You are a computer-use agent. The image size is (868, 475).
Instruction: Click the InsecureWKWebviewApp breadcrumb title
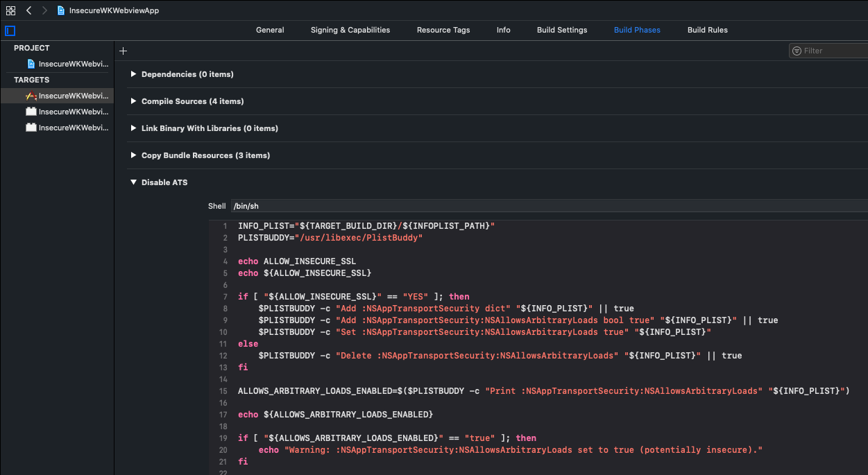coord(114,10)
